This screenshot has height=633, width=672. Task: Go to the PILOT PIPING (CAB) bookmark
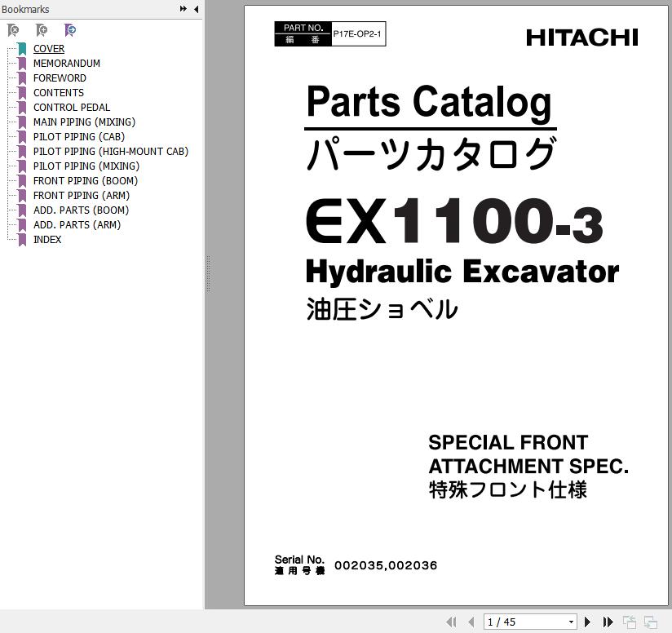[79, 137]
